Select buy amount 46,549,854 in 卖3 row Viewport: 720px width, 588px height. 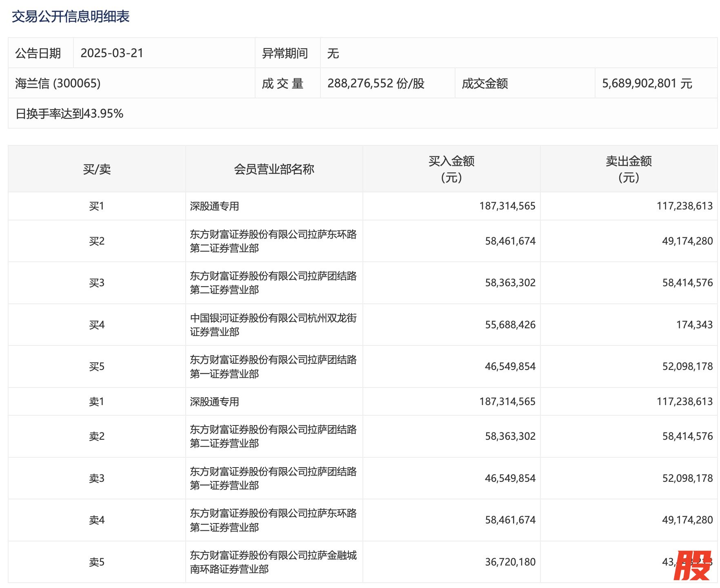[510, 478]
